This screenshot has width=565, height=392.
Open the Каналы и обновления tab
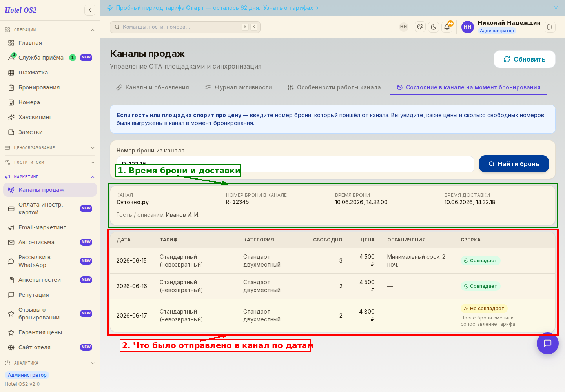153,87
